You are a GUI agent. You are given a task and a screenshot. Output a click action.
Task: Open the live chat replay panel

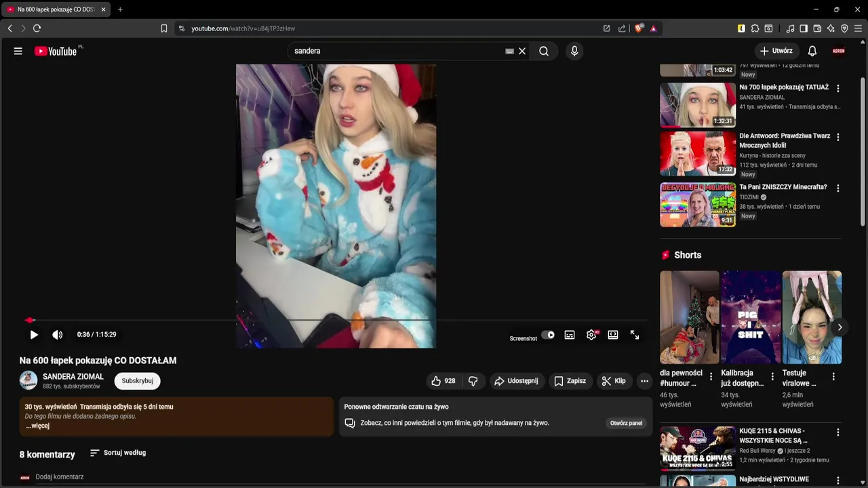point(626,423)
